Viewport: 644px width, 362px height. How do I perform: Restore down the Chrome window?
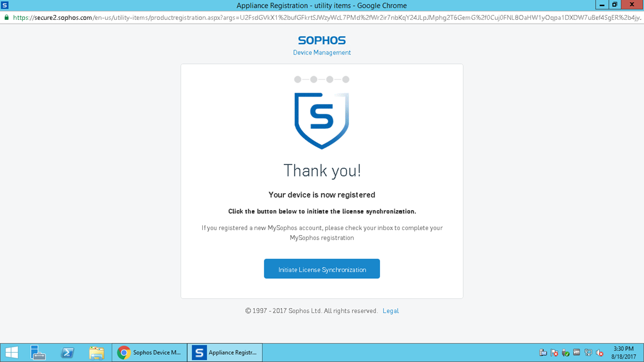(x=614, y=5)
